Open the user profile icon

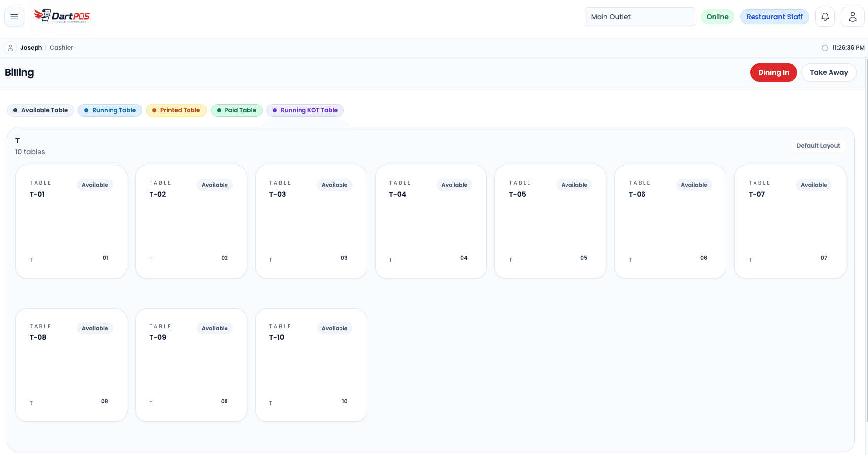[x=853, y=17]
